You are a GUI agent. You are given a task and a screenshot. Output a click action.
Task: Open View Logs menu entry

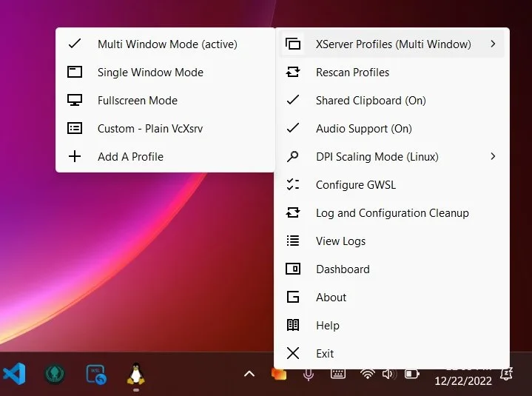392,241
